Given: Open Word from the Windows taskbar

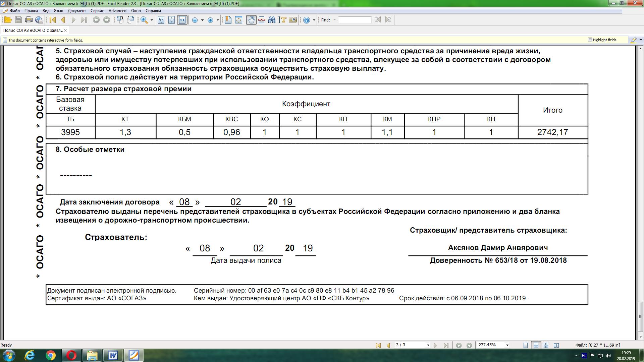Looking at the screenshot, I should point(113,355).
